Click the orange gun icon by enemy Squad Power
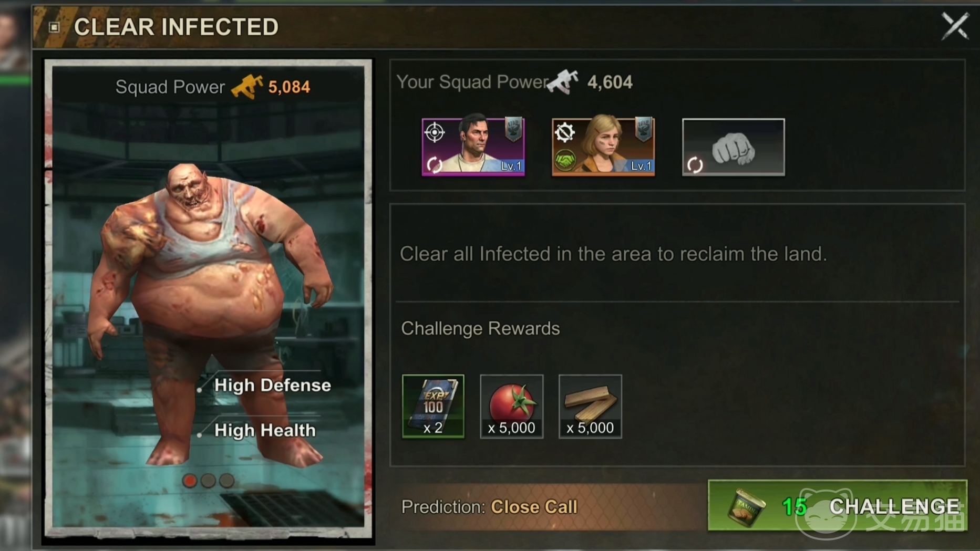 coord(246,87)
